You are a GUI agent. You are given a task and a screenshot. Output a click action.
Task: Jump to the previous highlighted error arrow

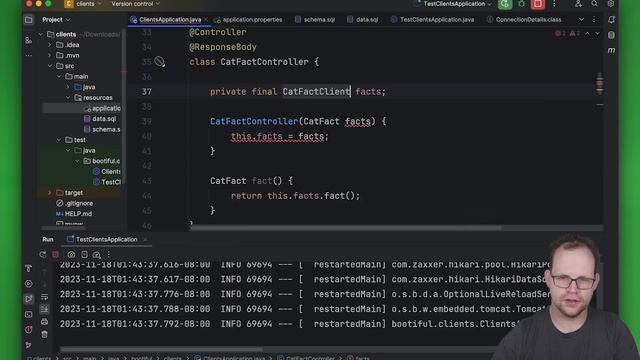point(587,33)
